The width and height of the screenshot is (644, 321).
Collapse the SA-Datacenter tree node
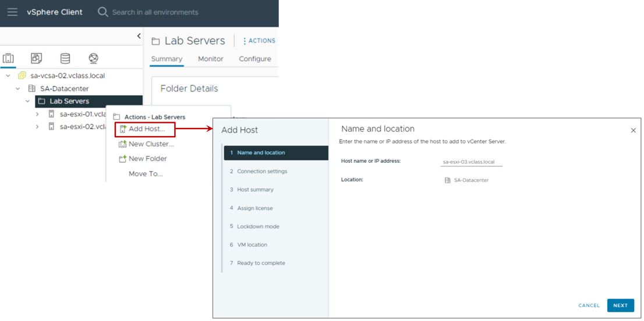(x=18, y=88)
